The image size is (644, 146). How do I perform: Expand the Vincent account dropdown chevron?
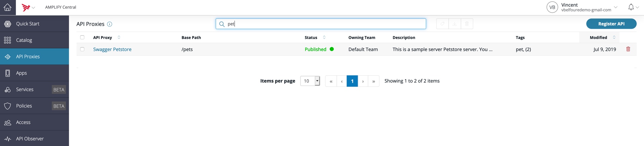coord(615,7)
